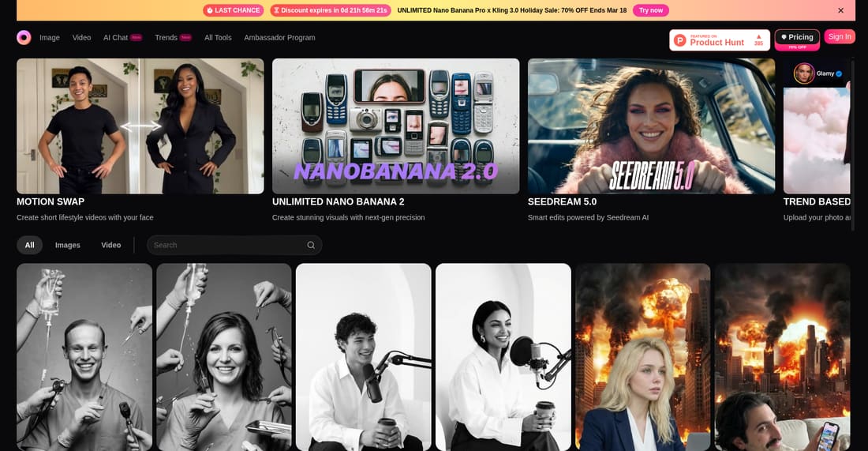
Task: Open the Video menu
Action: pos(81,38)
